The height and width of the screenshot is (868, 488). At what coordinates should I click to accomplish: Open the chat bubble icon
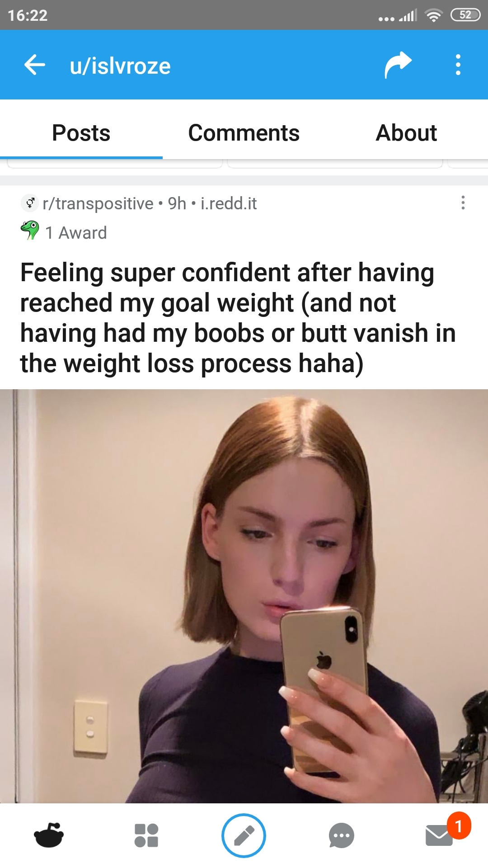point(342,835)
